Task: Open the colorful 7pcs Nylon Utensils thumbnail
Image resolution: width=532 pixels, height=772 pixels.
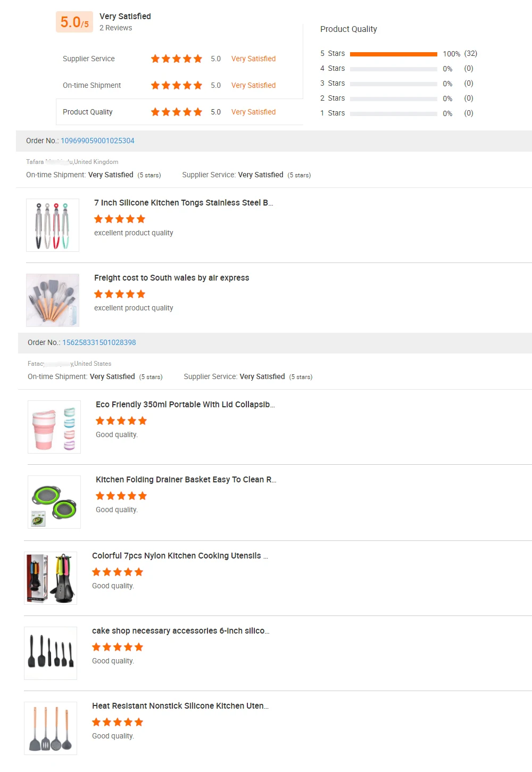Action: point(50,578)
